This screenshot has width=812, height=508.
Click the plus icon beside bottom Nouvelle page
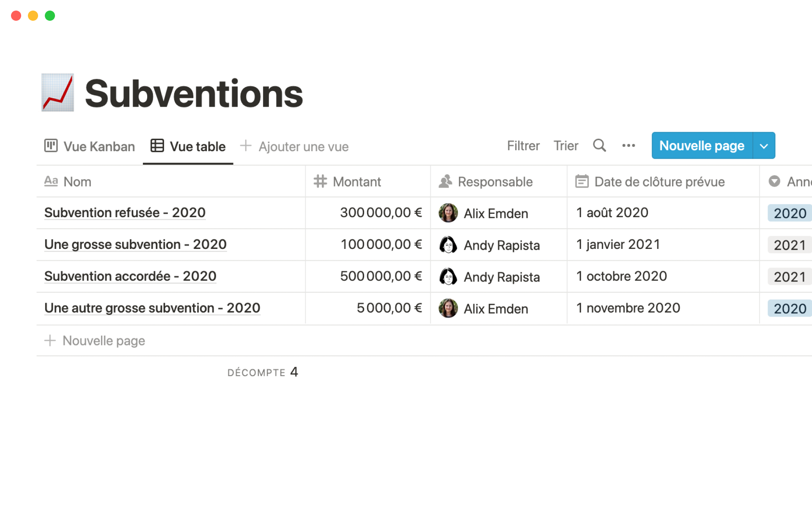(50, 340)
